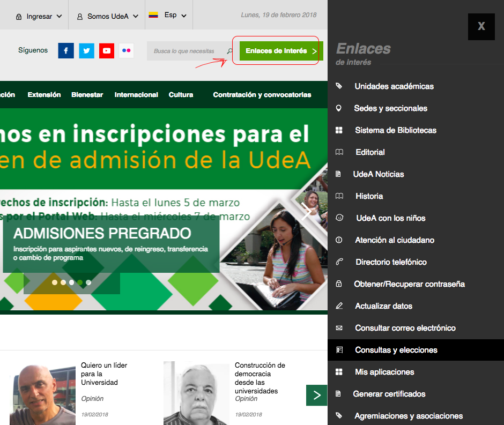The image size is (504, 425).
Task: Open the Unidades académicas link
Action: click(x=394, y=86)
